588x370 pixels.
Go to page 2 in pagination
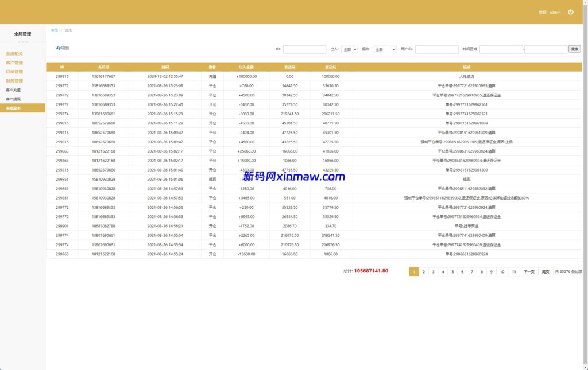[x=424, y=272]
